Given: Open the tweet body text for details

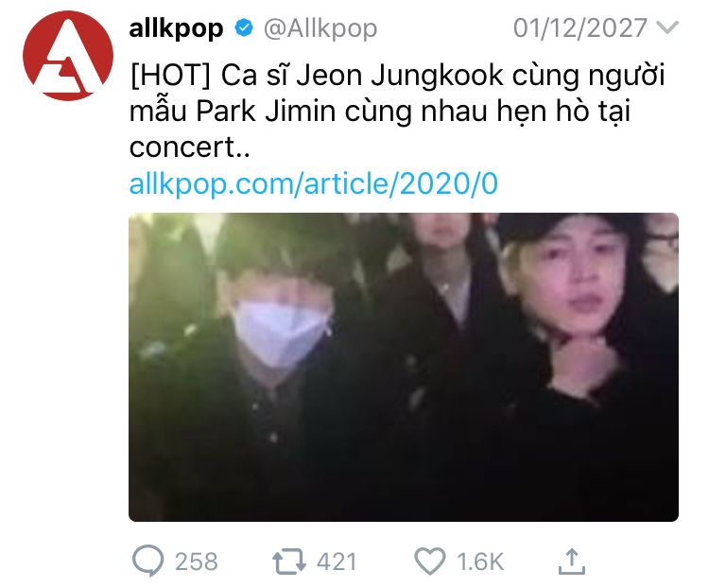Looking at the screenshot, I should point(397,112).
